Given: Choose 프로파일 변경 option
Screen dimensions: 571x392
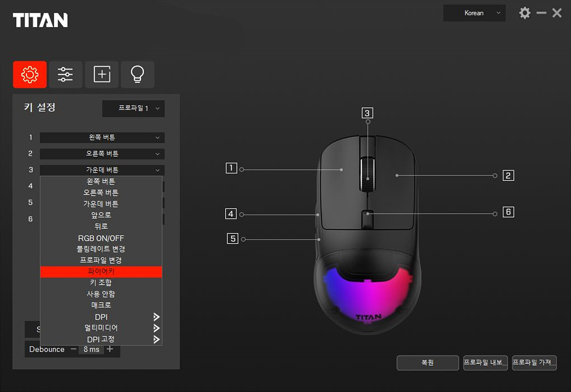Looking at the screenshot, I should coord(101,260).
